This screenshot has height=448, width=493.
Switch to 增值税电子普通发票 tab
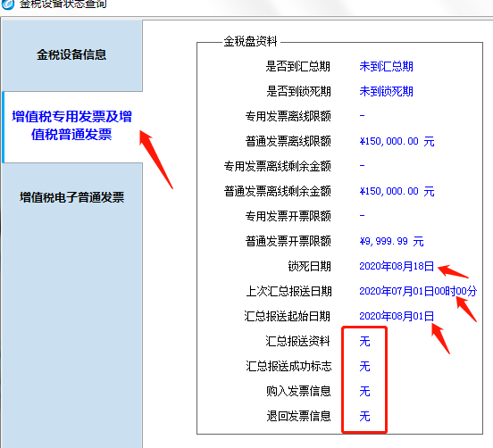coord(72,197)
